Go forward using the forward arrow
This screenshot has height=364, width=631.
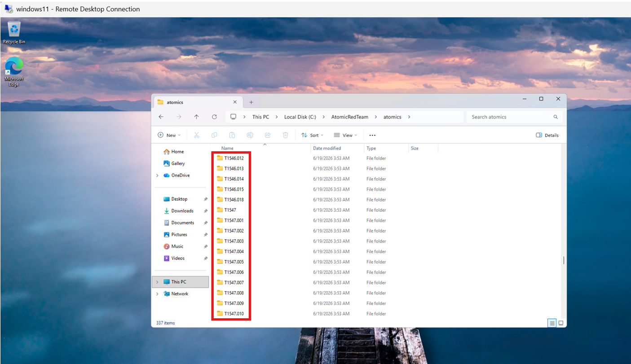tap(179, 117)
